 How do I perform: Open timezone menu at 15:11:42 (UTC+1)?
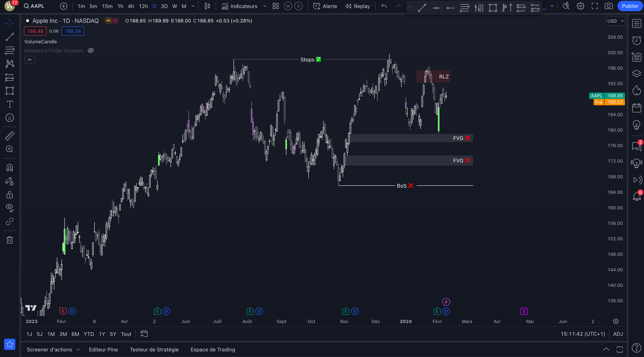[583, 334]
